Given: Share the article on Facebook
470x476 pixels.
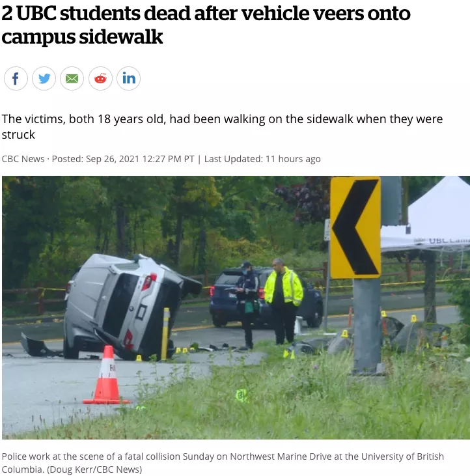Looking at the screenshot, I should [16, 79].
